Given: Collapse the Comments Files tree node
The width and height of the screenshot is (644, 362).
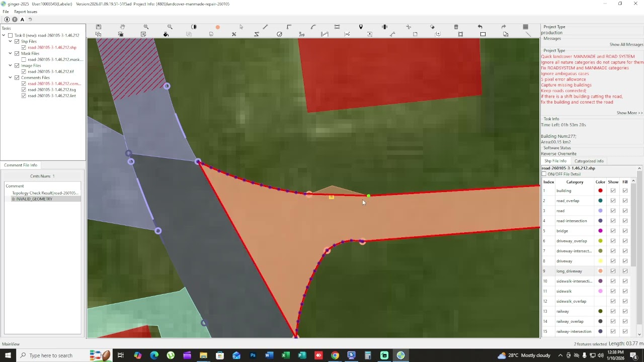Looking at the screenshot, I should [10, 77].
